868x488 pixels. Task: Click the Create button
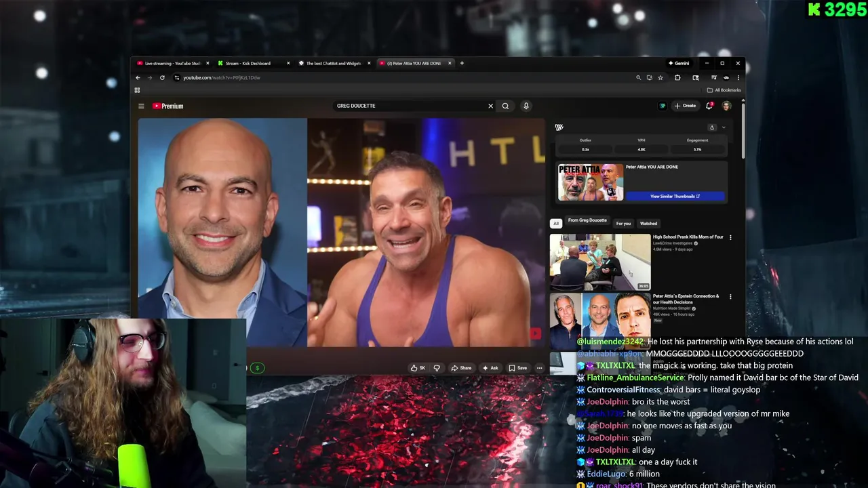[x=686, y=106]
